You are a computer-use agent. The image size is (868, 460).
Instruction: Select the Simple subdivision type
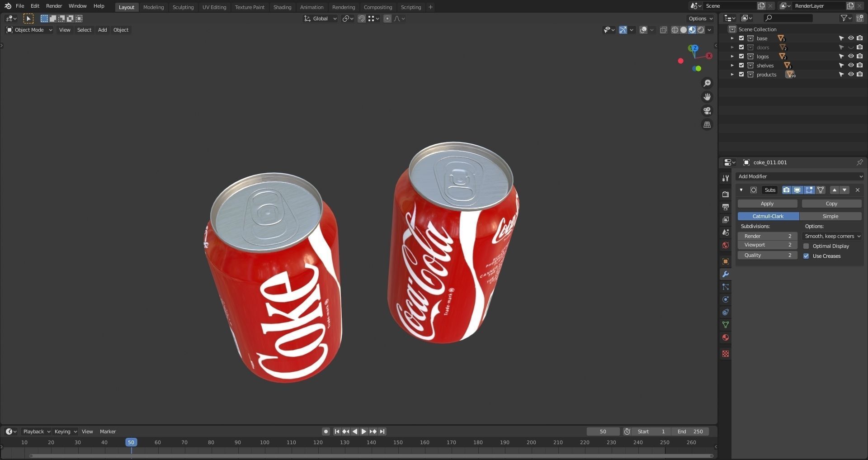tap(830, 216)
